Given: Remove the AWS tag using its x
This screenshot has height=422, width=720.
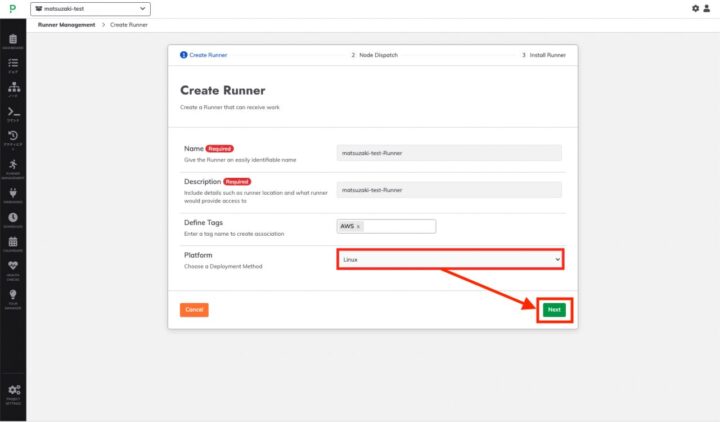Looking at the screenshot, I should click(359, 226).
